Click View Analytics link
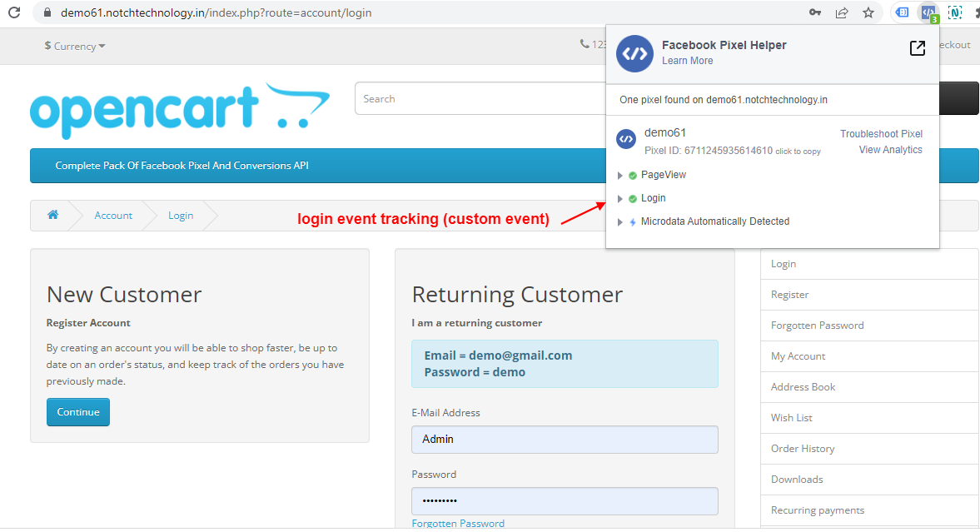The height and width of the screenshot is (532, 980). [x=891, y=150]
